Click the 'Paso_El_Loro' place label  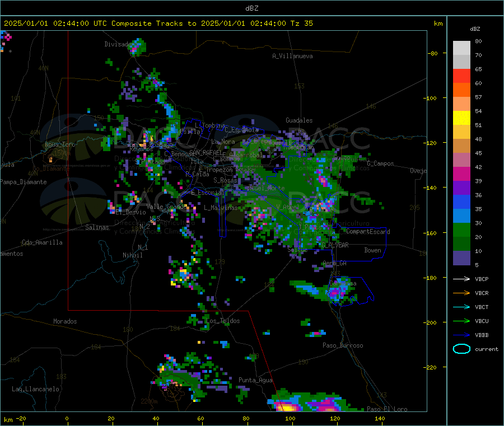pos(388,409)
